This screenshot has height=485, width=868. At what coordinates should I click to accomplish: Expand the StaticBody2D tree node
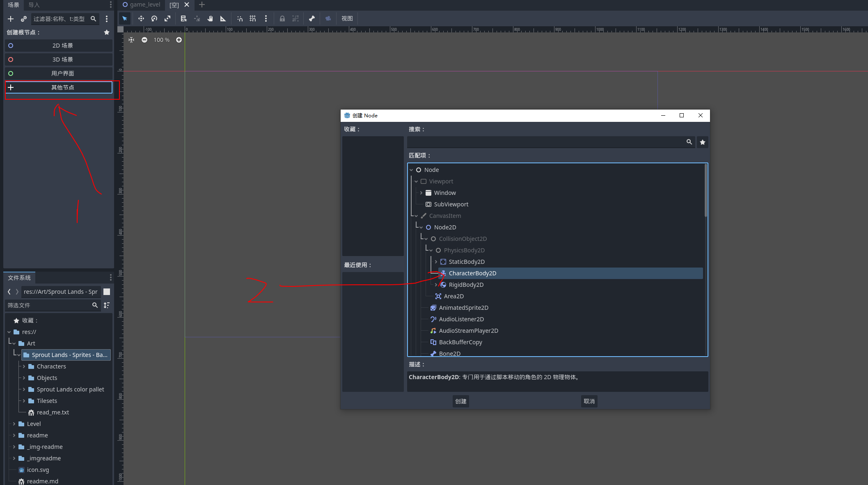click(x=436, y=262)
